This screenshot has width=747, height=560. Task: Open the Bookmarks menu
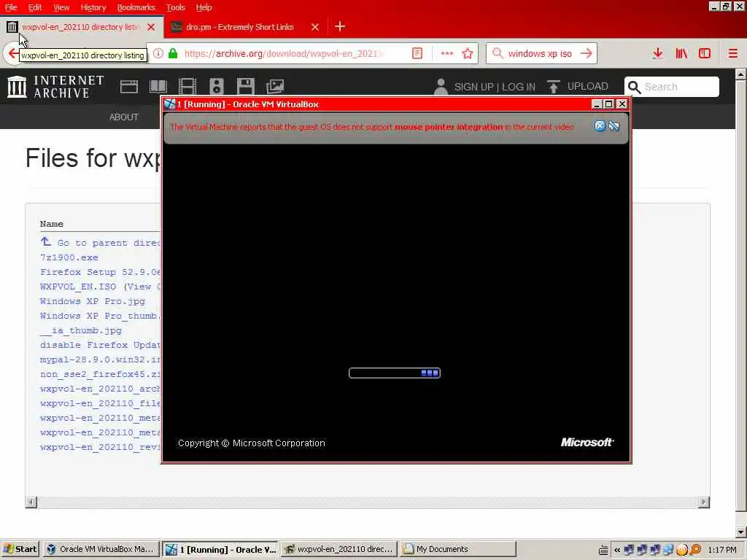136,7
